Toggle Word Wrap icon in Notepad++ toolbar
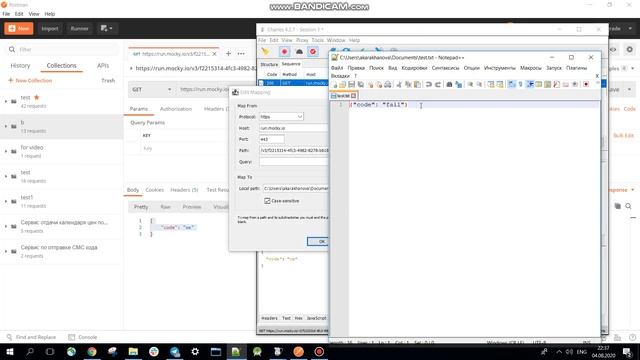Screen dimensions: 640x360 (x=512, y=84)
